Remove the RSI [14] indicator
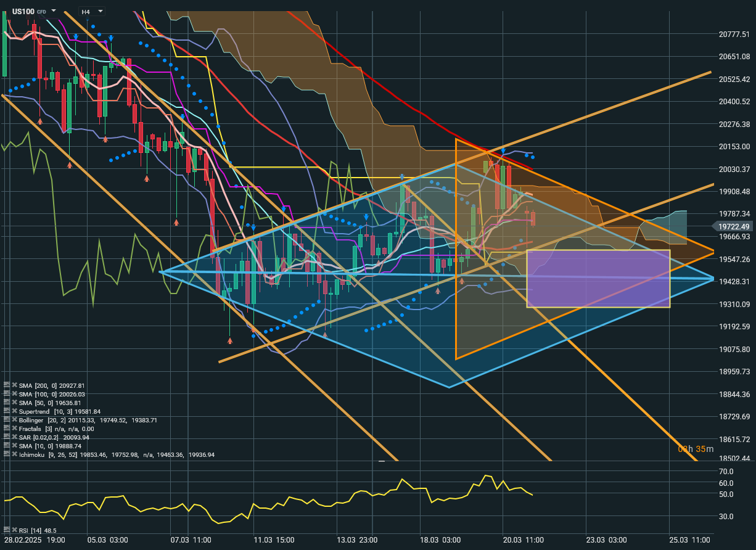Viewport: 756px width, 550px height. point(15,530)
